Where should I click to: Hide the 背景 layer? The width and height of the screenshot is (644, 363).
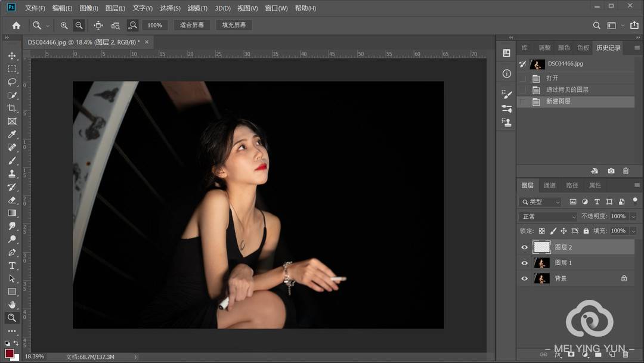click(525, 278)
